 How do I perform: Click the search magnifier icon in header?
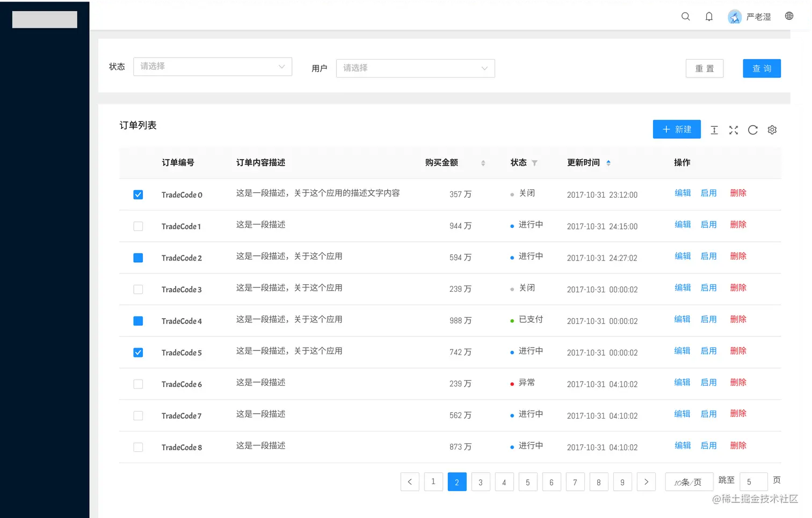(686, 17)
